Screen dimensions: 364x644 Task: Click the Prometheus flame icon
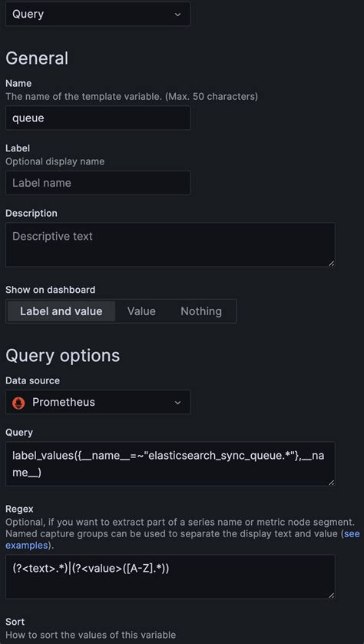coord(18,403)
